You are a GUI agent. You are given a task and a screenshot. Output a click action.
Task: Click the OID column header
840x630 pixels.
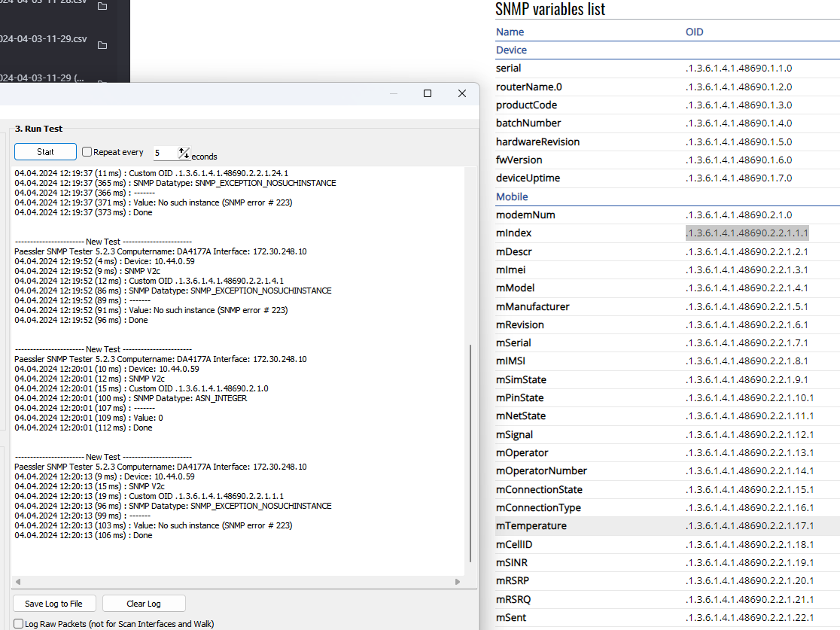click(694, 32)
